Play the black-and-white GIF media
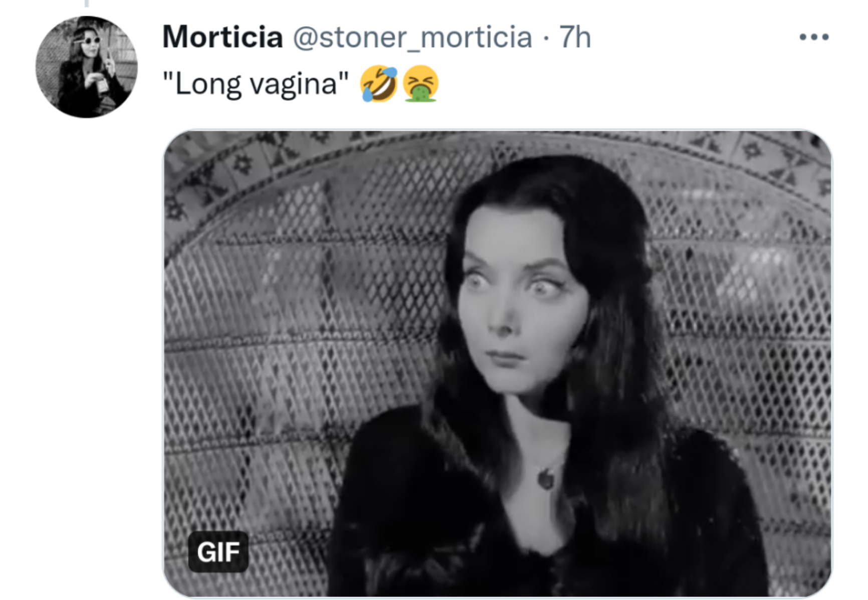The height and width of the screenshot is (600, 868). click(x=497, y=363)
